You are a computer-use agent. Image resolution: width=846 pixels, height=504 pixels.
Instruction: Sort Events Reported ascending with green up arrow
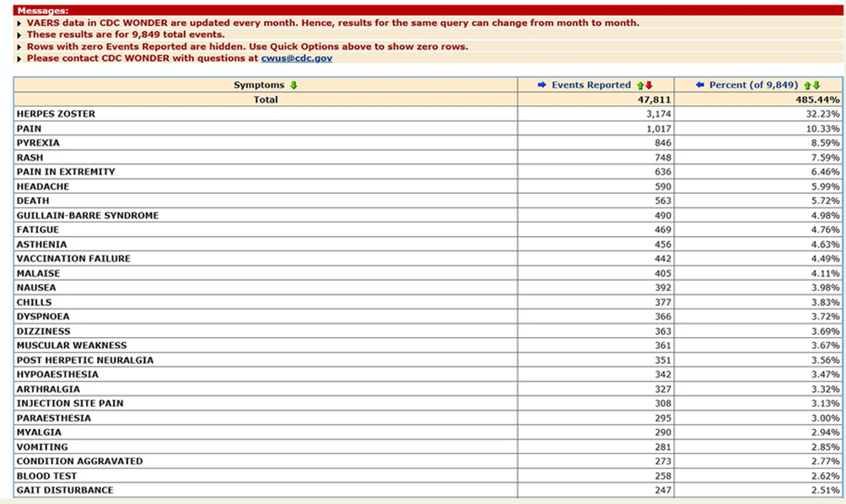click(640, 85)
